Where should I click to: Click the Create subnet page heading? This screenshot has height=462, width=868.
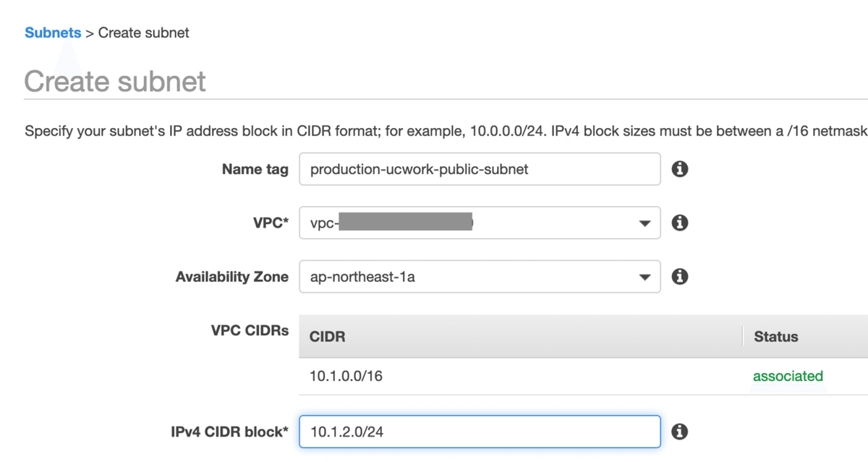[x=115, y=81]
